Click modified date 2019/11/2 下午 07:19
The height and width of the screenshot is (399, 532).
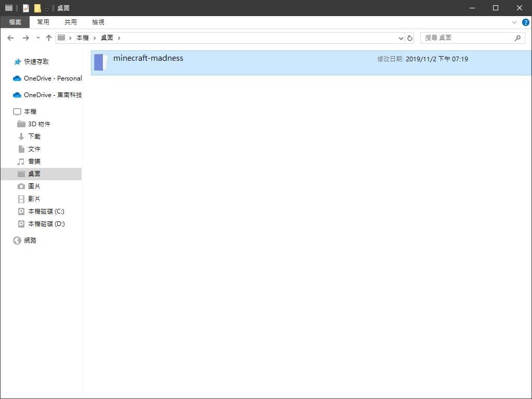[437, 59]
